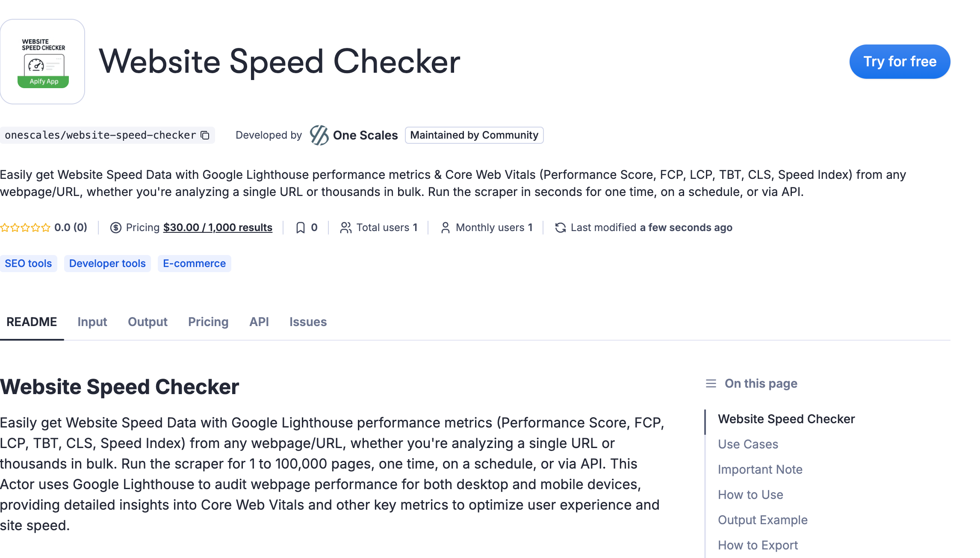Click the bookmark icon to save actor
The width and height of the screenshot is (980, 558).
click(x=301, y=228)
